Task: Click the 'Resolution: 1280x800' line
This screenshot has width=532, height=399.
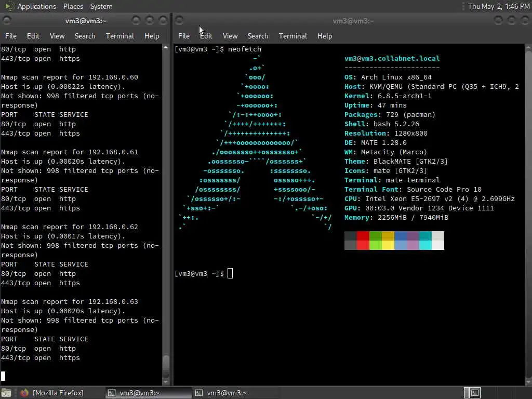Action: (x=386, y=134)
